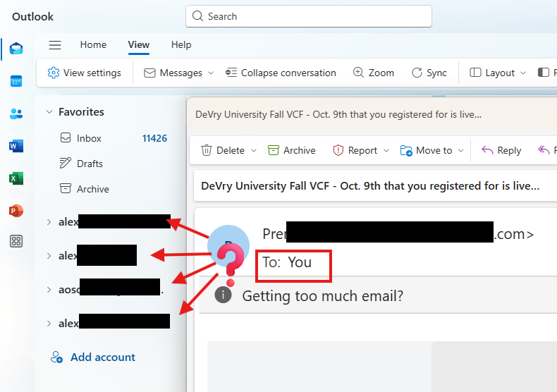Click the Sync button
Viewport: 557px width, 392px height.
429,73
